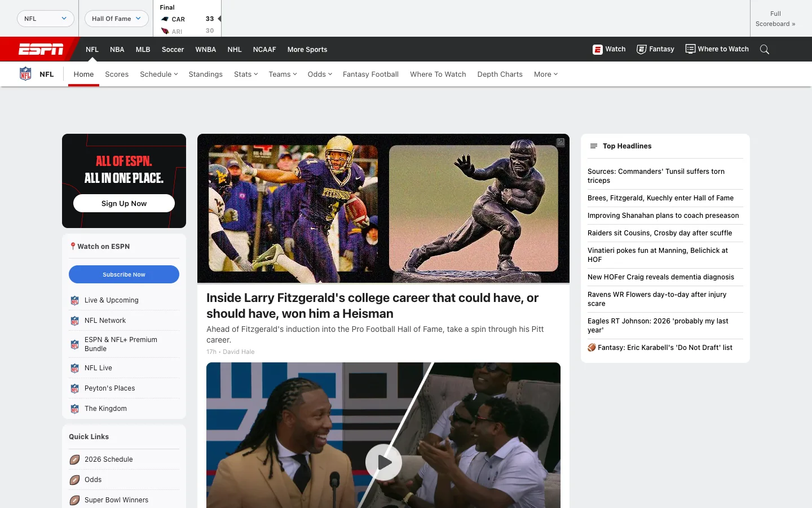Play the Larry Fitzgerald video

pos(383,462)
